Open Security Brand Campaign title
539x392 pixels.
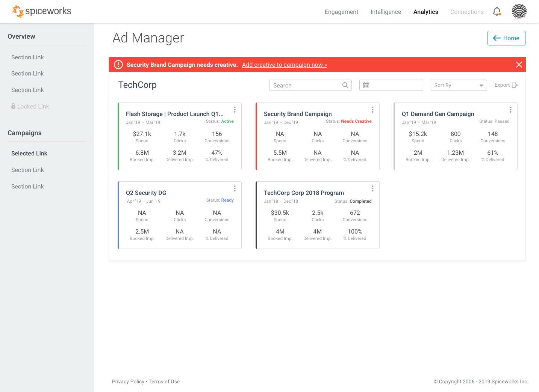click(x=298, y=114)
